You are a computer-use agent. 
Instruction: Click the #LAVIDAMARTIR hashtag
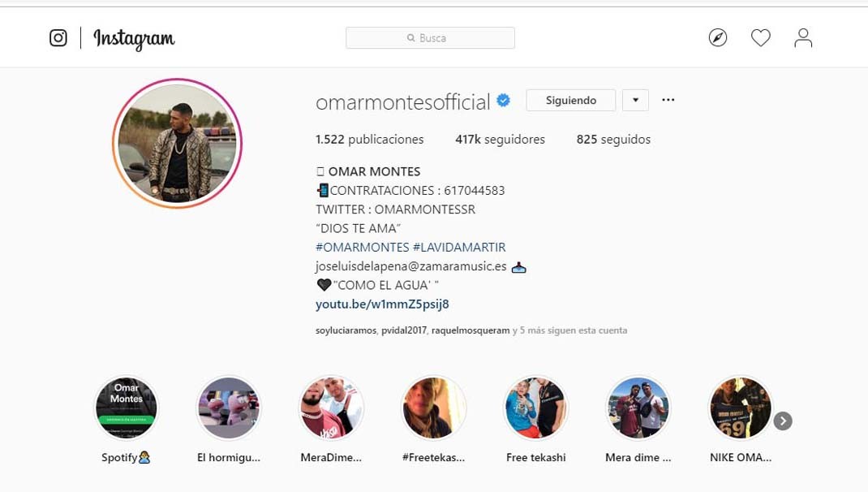click(459, 247)
